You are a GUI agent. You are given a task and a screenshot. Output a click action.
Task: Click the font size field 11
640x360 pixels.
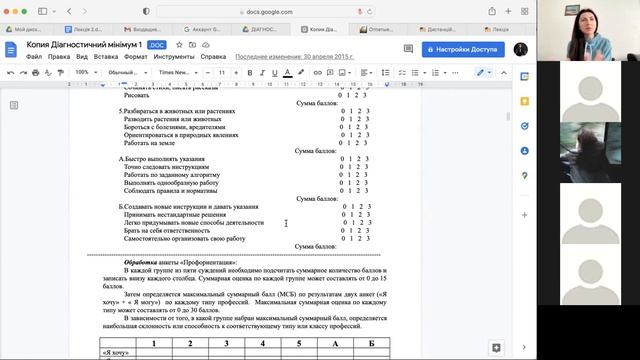[x=222, y=73]
